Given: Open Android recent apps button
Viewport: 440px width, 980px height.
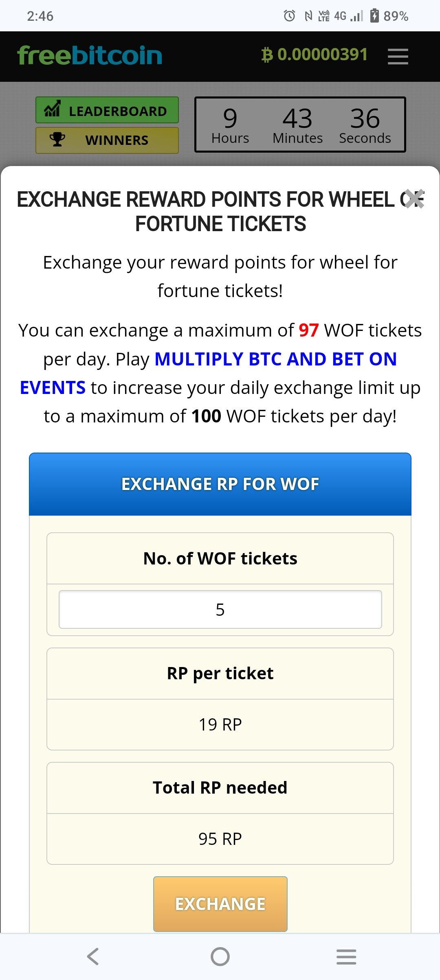Looking at the screenshot, I should pos(346,956).
